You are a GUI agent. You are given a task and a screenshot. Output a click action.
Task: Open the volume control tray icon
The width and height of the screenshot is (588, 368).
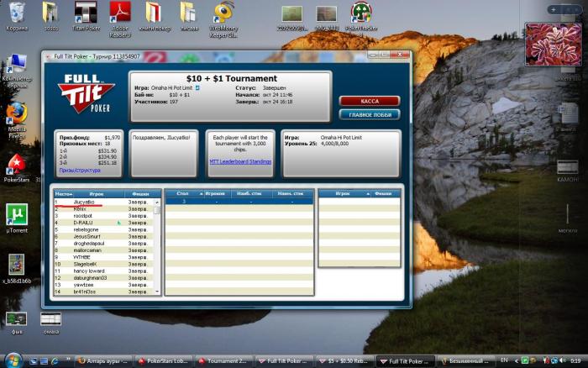coord(563,360)
